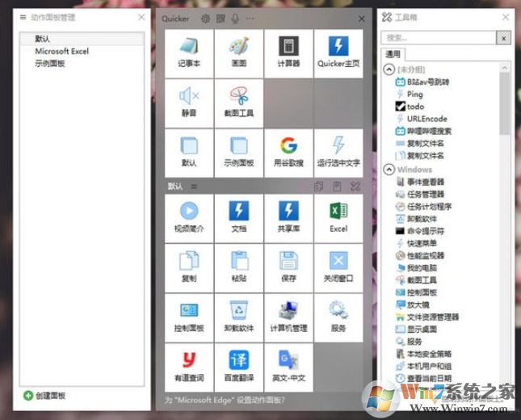Click the 创建面板 button
521x420 pixels.
pos(44,396)
